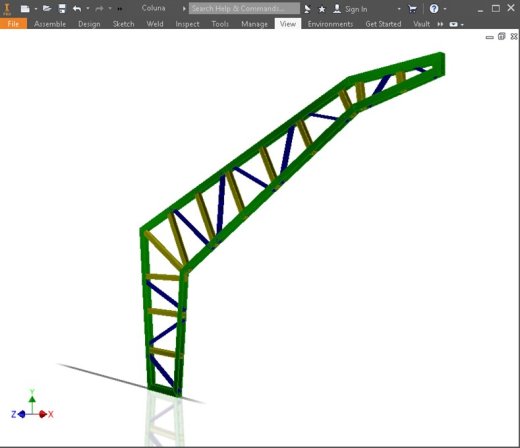Click the Open file folder icon
The height and width of the screenshot is (448, 520).
[x=47, y=8]
